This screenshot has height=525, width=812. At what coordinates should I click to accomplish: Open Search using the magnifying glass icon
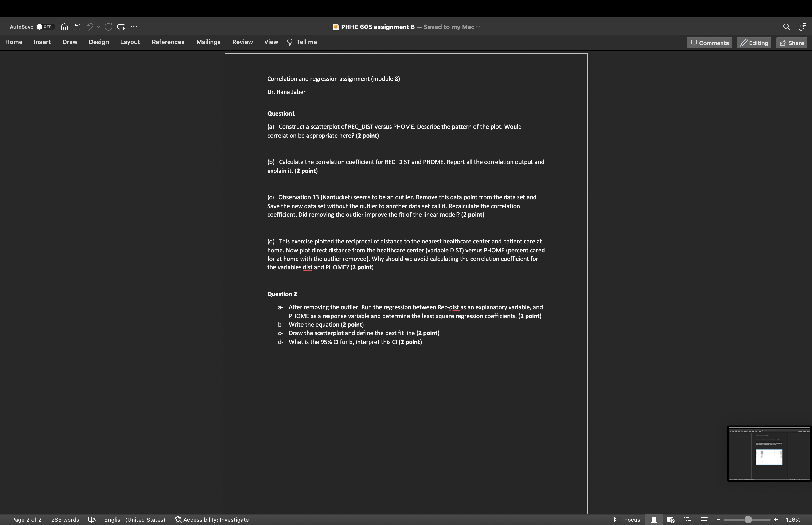tap(786, 27)
